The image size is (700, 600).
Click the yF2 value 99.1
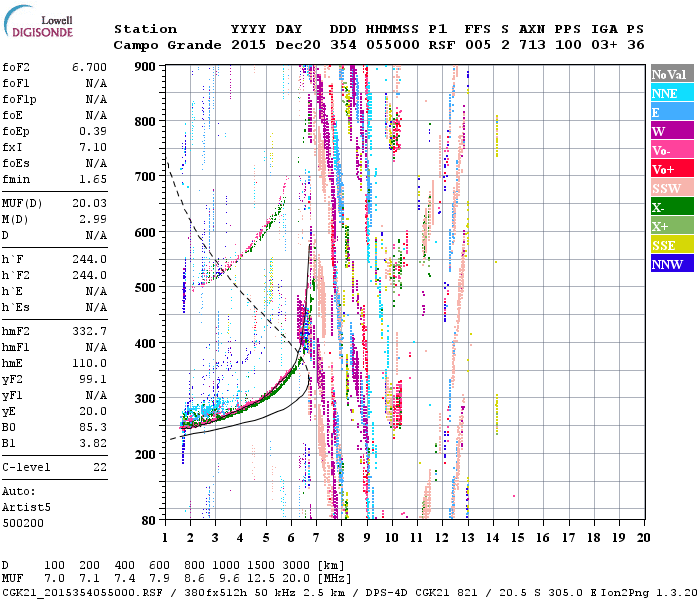(x=93, y=379)
